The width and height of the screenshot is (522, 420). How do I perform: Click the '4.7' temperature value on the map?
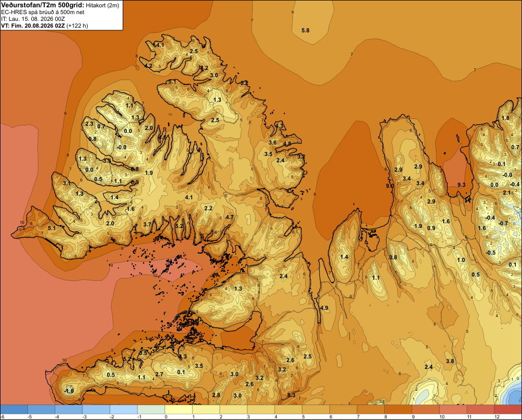pos(229,217)
